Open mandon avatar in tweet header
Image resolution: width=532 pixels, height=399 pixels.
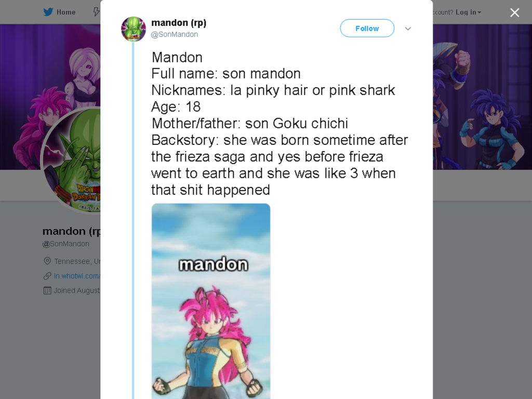(x=134, y=29)
